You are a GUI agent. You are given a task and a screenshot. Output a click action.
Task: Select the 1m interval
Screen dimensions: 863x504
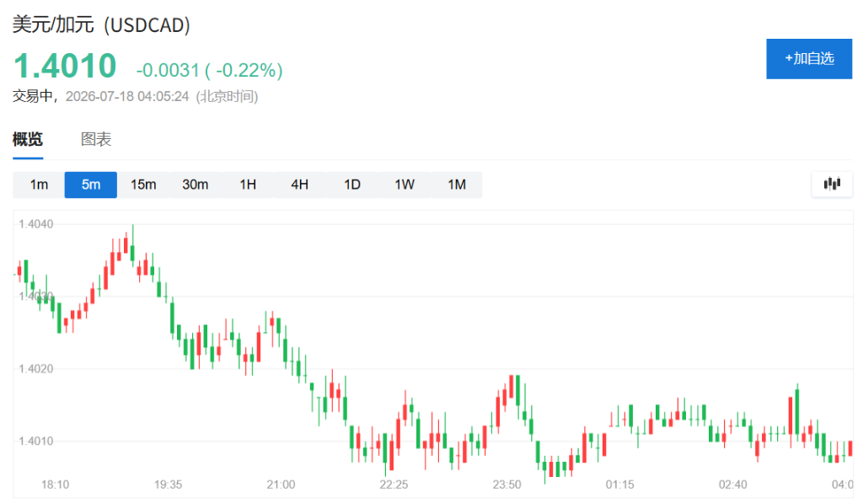39,185
